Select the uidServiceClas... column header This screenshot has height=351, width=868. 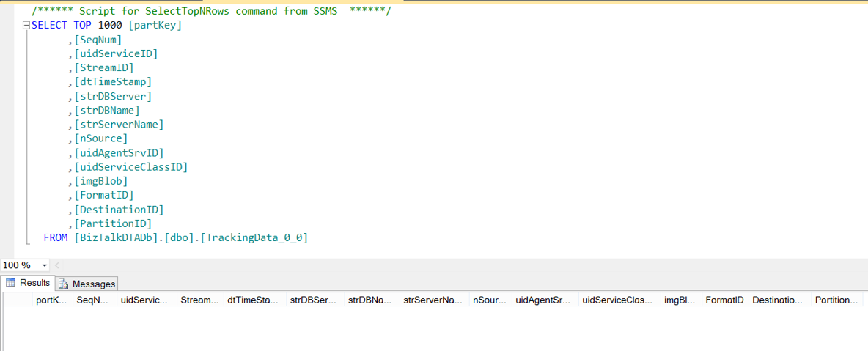pos(620,300)
